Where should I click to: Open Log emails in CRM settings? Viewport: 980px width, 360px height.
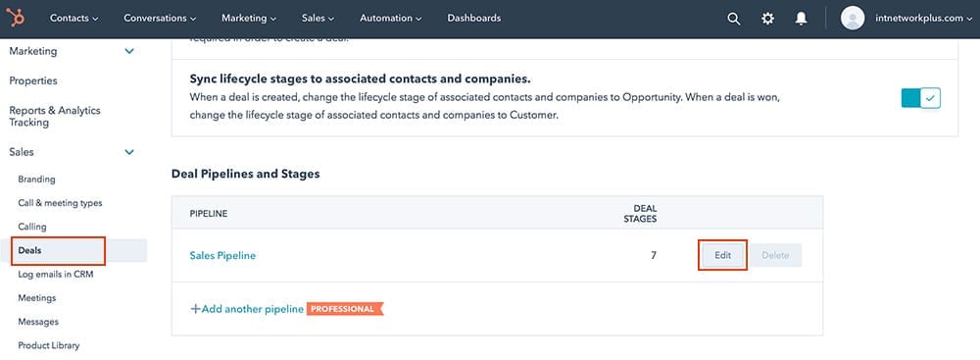coord(56,275)
